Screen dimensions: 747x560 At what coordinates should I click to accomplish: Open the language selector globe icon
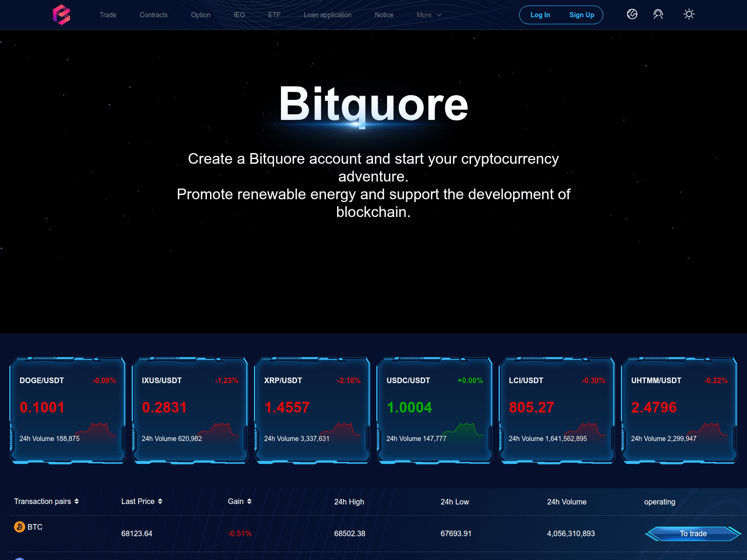click(632, 14)
